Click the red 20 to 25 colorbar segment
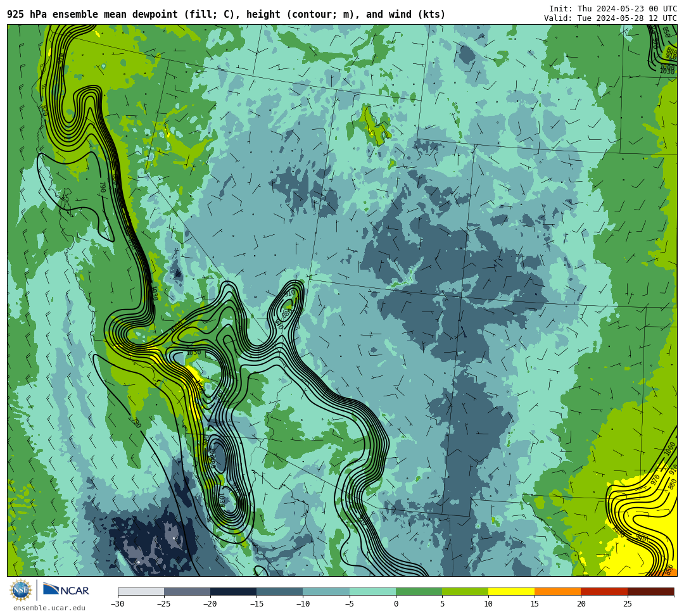 [604, 591]
